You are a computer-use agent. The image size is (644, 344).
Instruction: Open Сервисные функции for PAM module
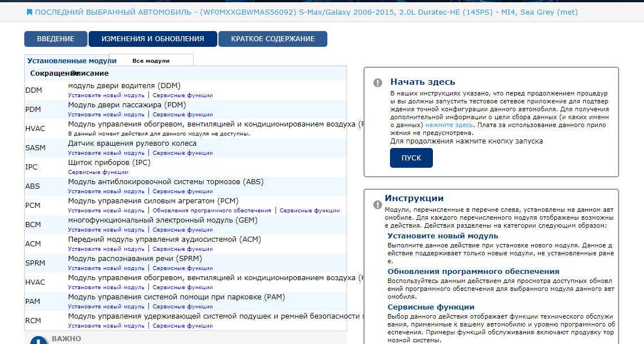point(182,307)
